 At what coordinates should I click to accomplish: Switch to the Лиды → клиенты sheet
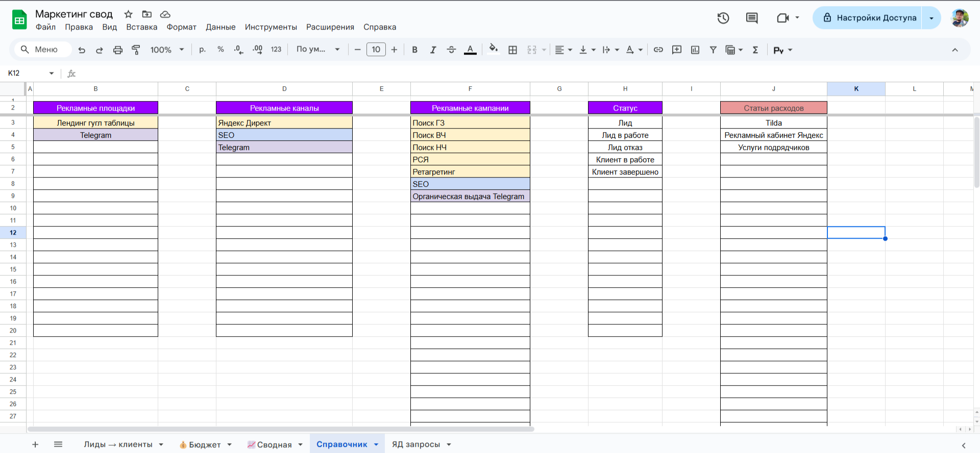click(x=118, y=445)
